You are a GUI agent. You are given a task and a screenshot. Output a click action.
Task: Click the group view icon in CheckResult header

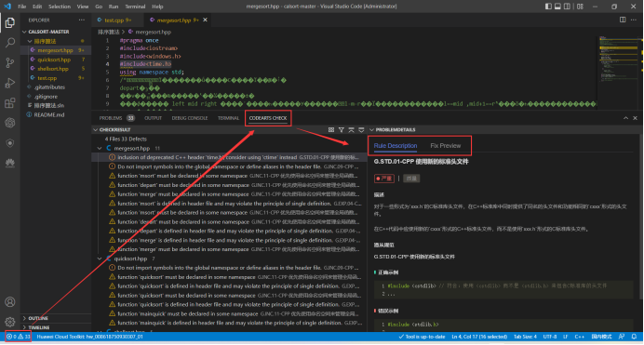331,129
